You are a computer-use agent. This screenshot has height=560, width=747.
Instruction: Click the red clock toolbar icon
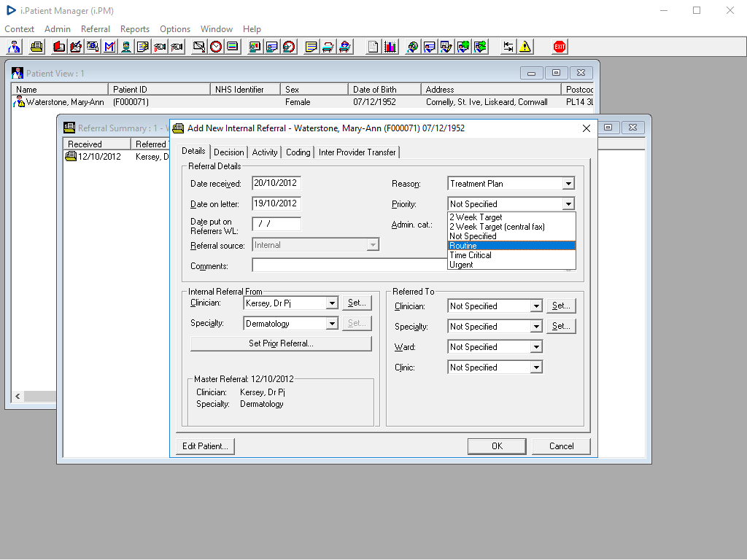pyautogui.click(x=216, y=47)
